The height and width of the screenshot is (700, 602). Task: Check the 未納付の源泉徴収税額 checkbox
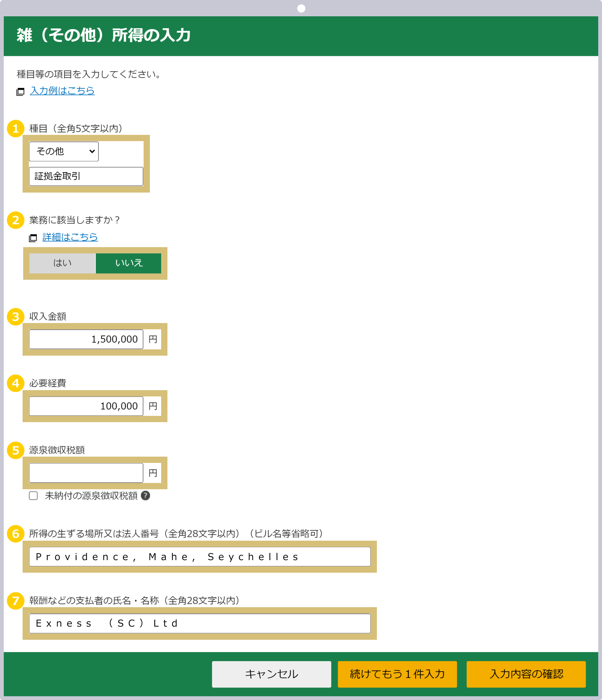[x=33, y=496]
